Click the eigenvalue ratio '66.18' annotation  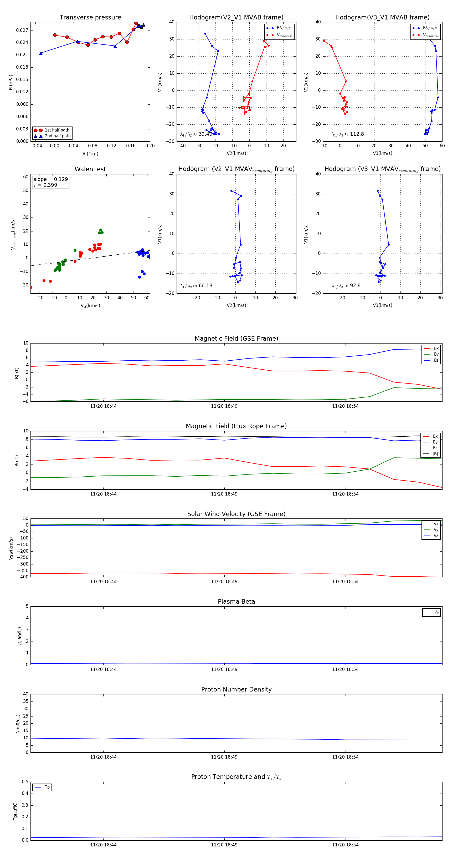196,286
